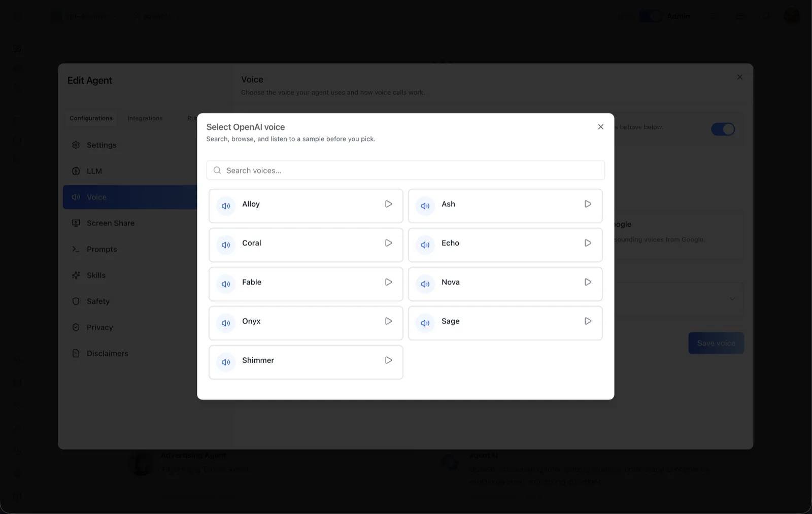Click the speaker icon beside Alloy
Viewport: 812px width, 514px height.
coord(226,206)
